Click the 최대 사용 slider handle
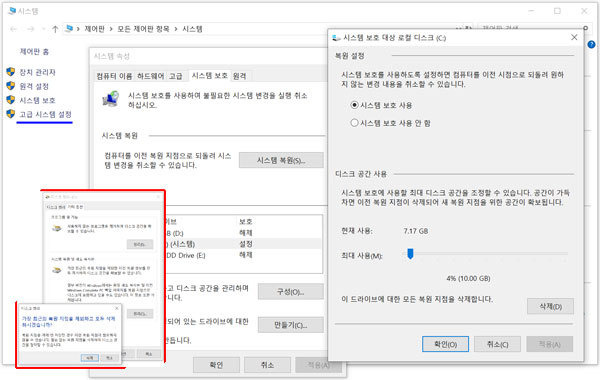This screenshot has height=380, width=600. click(x=410, y=254)
